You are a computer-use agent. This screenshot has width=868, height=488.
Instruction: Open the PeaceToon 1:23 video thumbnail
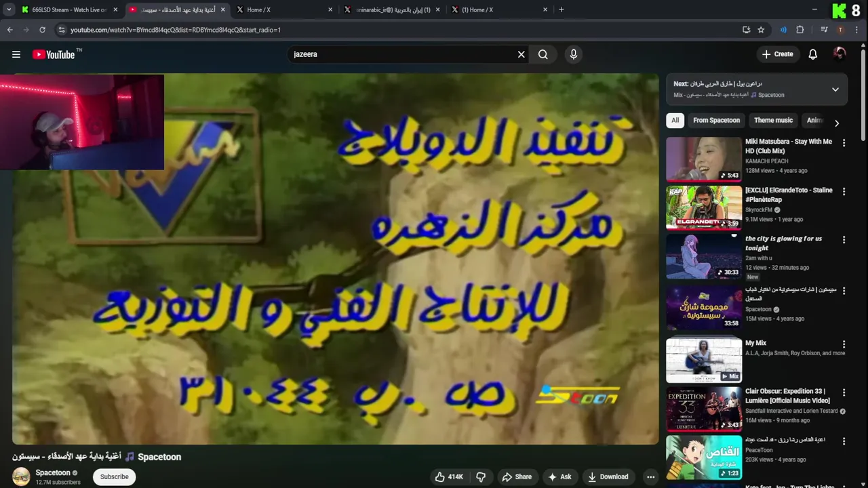tap(704, 457)
